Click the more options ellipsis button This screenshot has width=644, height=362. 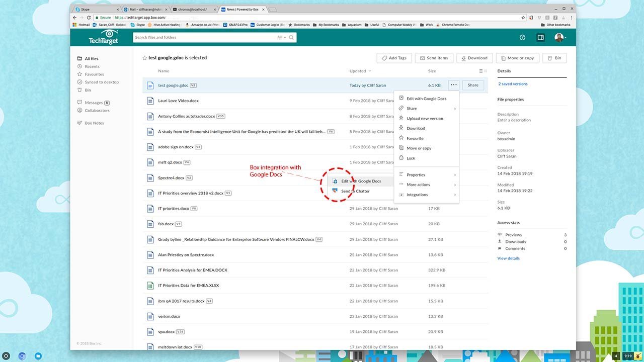pyautogui.click(x=454, y=85)
